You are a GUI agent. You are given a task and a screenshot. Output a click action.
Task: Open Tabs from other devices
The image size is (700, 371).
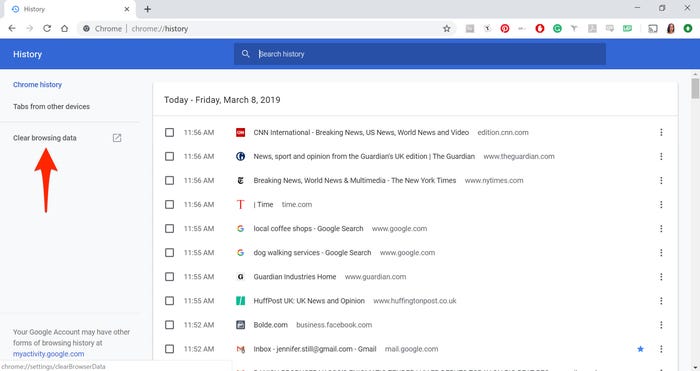pyautogui.click(x=51, y=107)
